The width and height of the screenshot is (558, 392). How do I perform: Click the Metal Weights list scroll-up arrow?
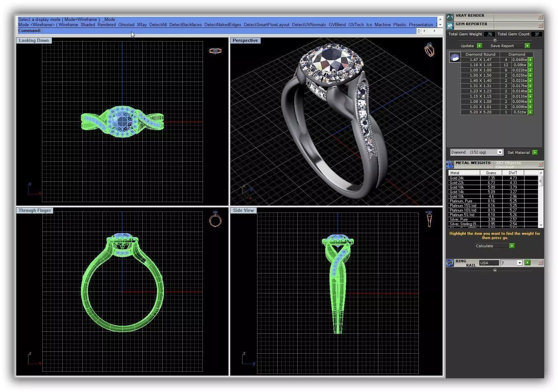541,173
